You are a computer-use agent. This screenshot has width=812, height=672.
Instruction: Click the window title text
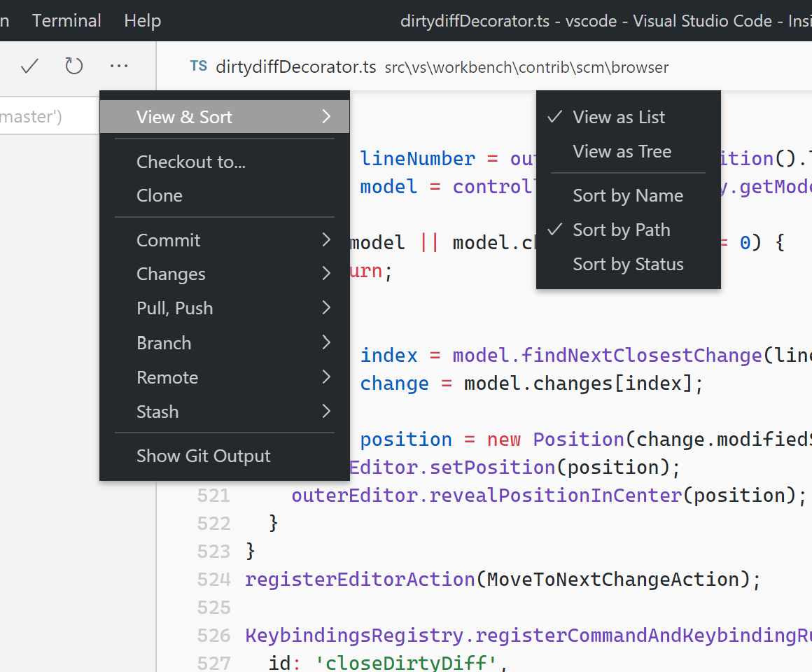point(606,21)
